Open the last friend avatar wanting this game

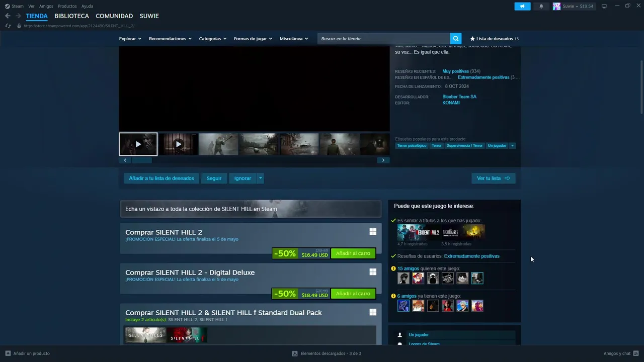(477, 278)
